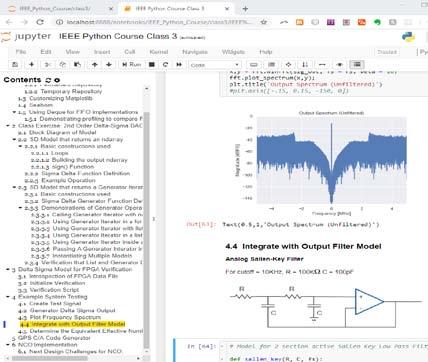
Task: Insert a cell below with plus icon
Action: [x=31, y=64]
